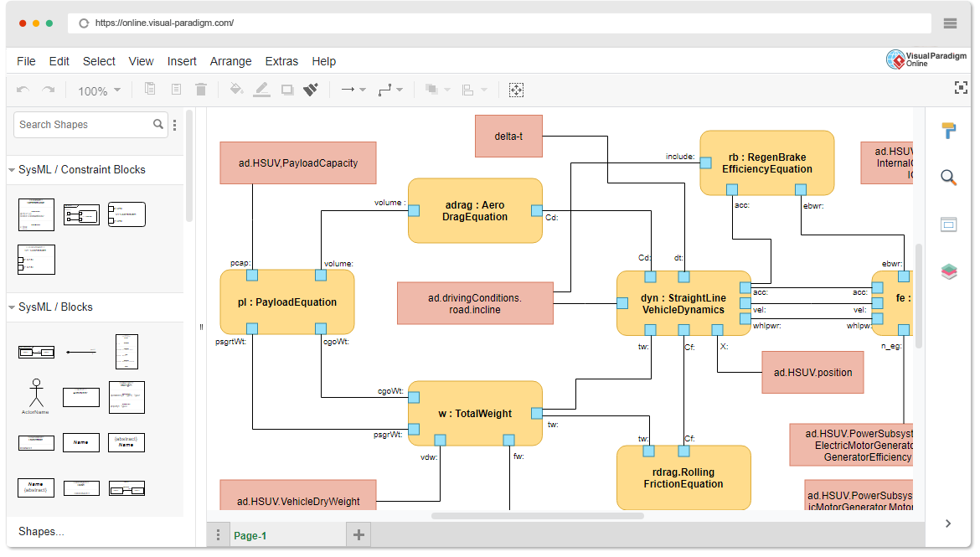The image size is (980, 557).
Task: Select the Page-1 tab
Action: click(x=250, y=535)
